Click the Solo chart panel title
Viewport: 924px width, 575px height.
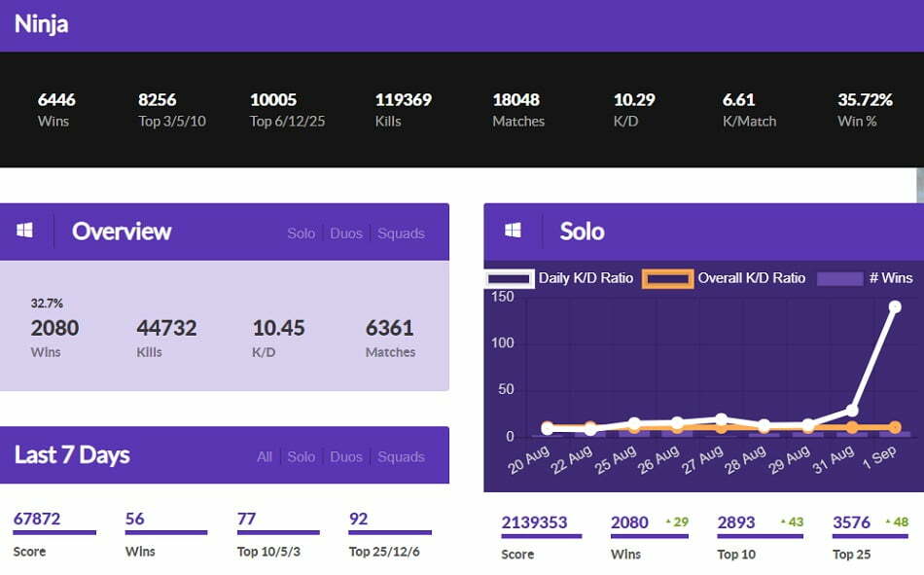[x=582, y=232]
